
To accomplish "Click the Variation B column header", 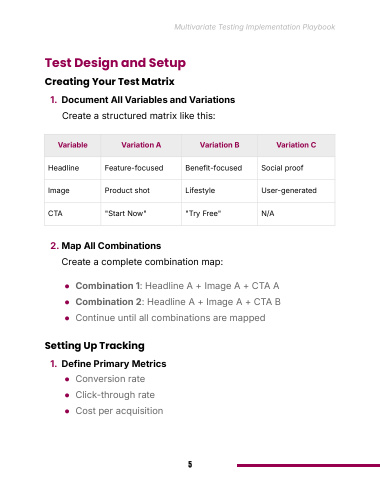I will (219, 145).
